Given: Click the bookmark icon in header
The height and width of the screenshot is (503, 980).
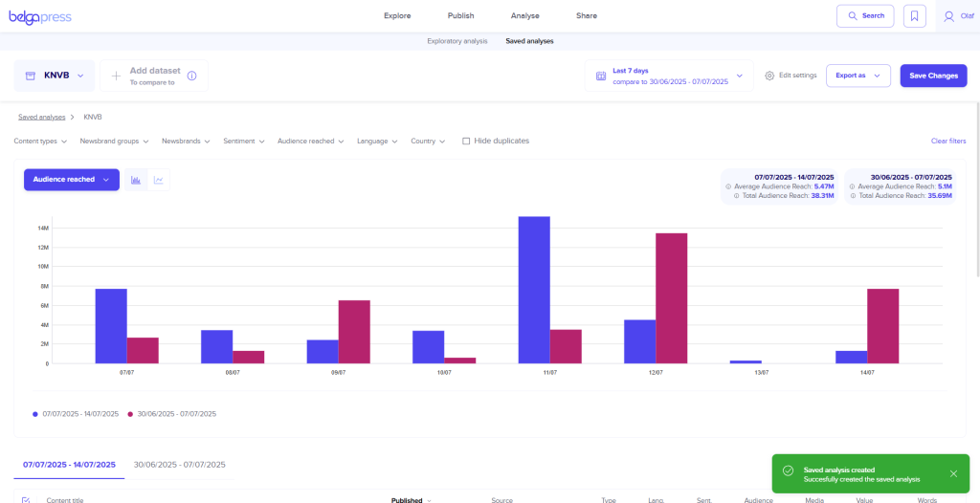Looking at the screenshot, I should [914, 16].
